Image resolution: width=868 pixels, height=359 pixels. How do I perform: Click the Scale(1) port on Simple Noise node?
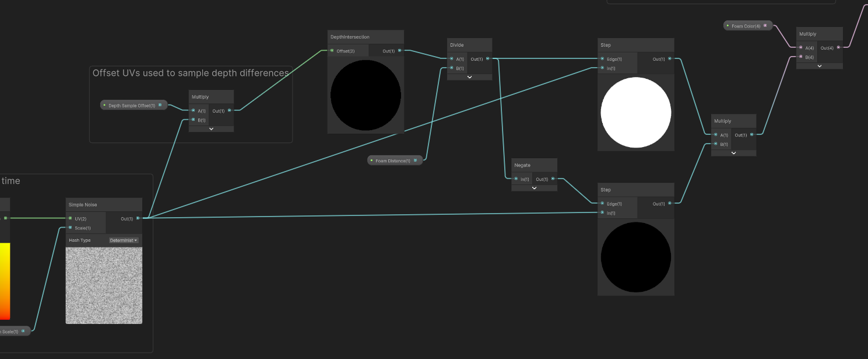(70, 228)
